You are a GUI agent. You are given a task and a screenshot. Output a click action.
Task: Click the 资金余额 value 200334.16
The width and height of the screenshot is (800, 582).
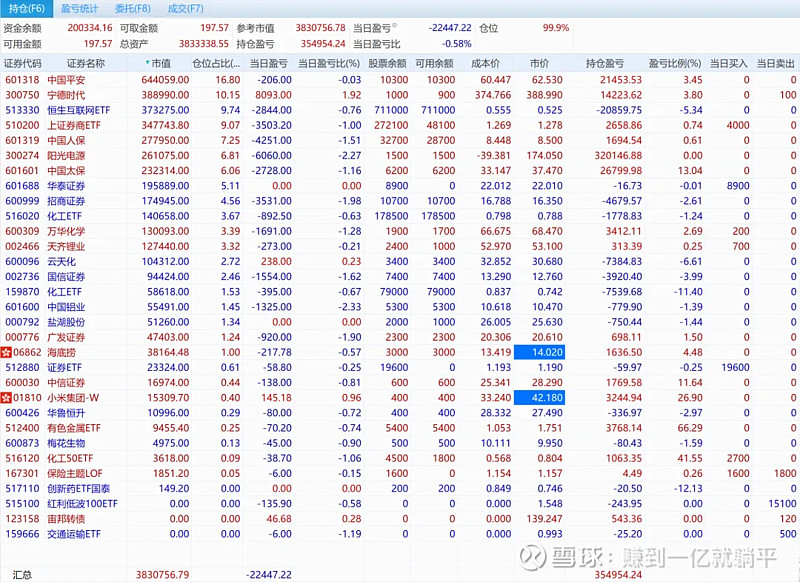tap(90, 28)
